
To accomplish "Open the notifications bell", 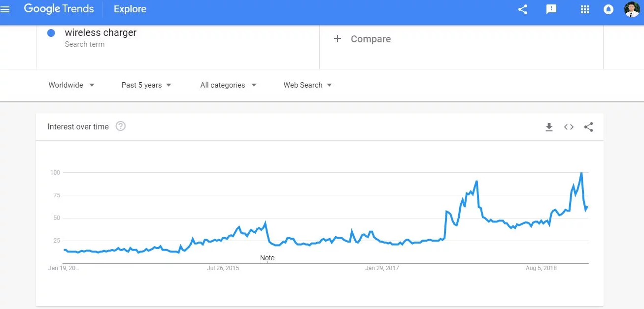I will point(609,9).
